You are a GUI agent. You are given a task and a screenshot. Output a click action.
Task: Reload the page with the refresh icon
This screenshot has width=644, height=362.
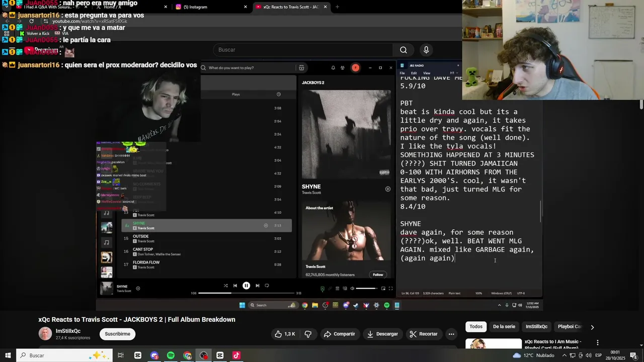(31, 21)
